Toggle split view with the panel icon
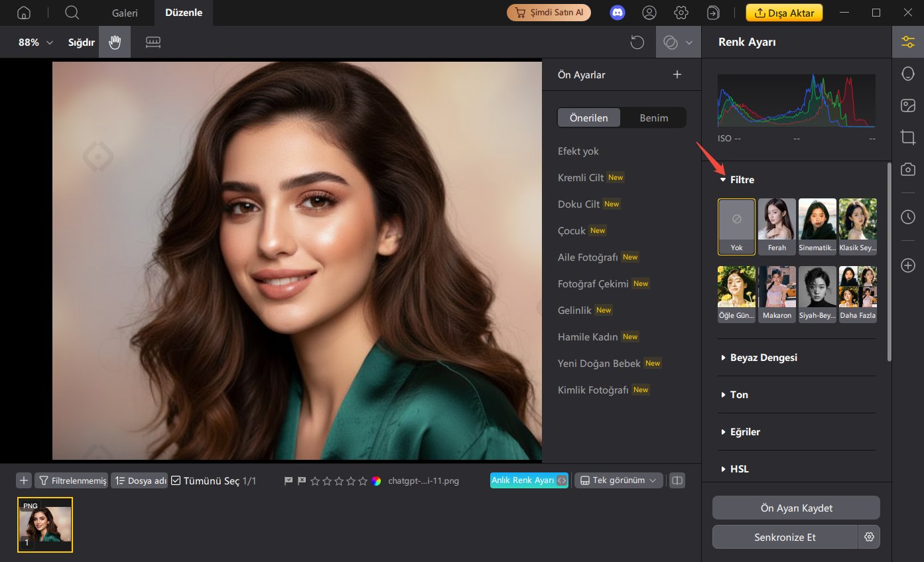Viewport: 924px width, 562px height. [x=676, y=480]
